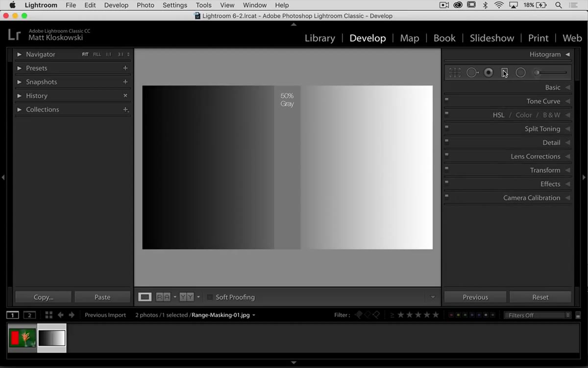
Task: Toggle the Effects panel switch
Action: [x=447, y=182]
